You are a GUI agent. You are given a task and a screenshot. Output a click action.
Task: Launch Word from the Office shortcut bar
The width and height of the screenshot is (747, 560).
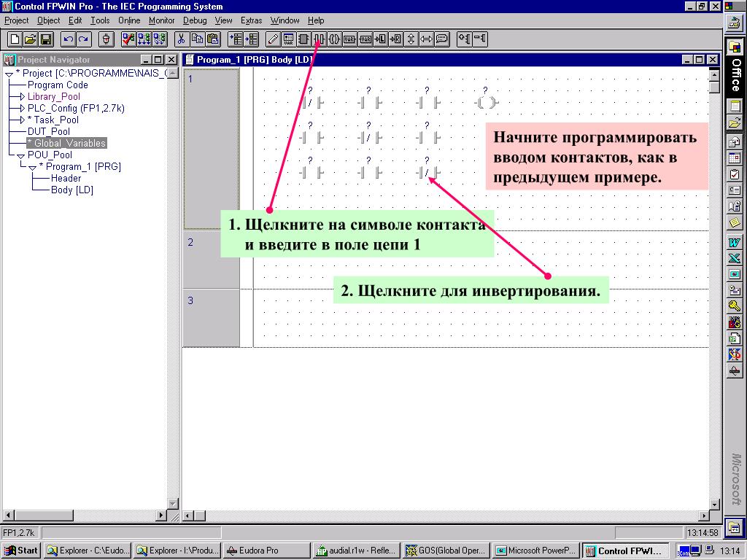point(734,242)
